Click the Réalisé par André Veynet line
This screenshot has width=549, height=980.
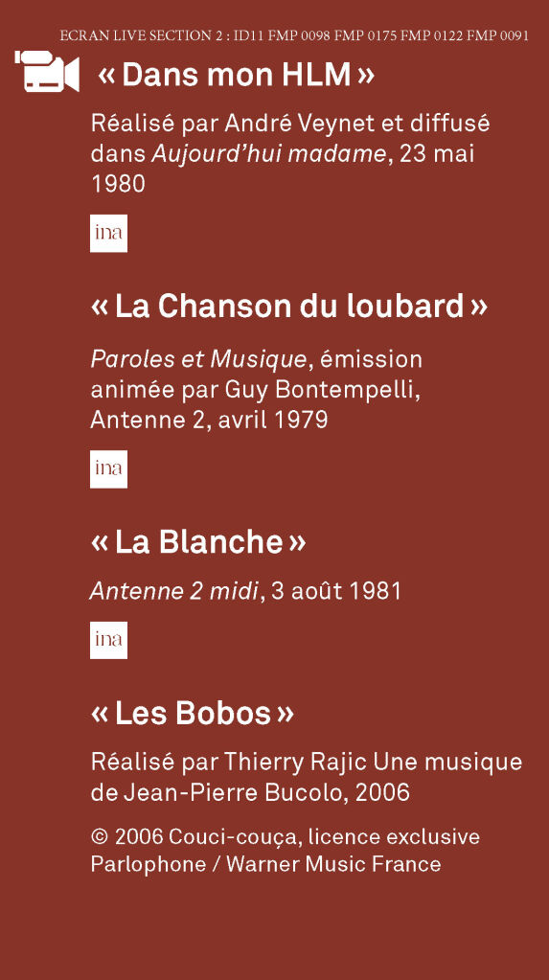click(x=290, y=124)
